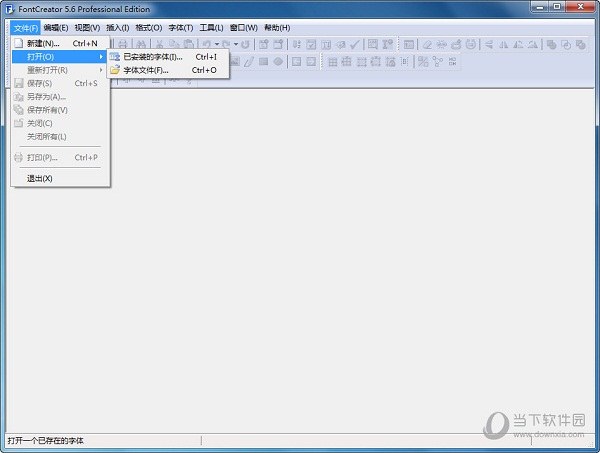Maximize the FontCreator window
600x453 pixels.
[557, 7]
